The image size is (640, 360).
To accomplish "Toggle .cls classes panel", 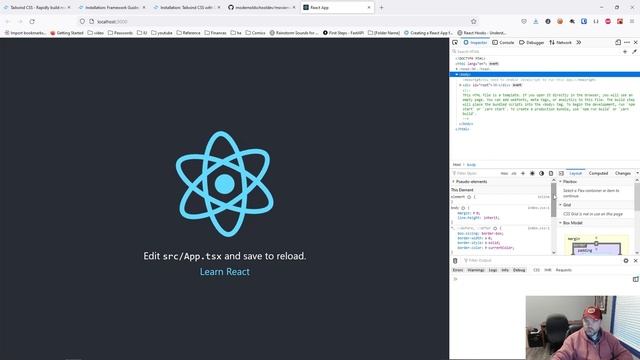I will [514, 173].
